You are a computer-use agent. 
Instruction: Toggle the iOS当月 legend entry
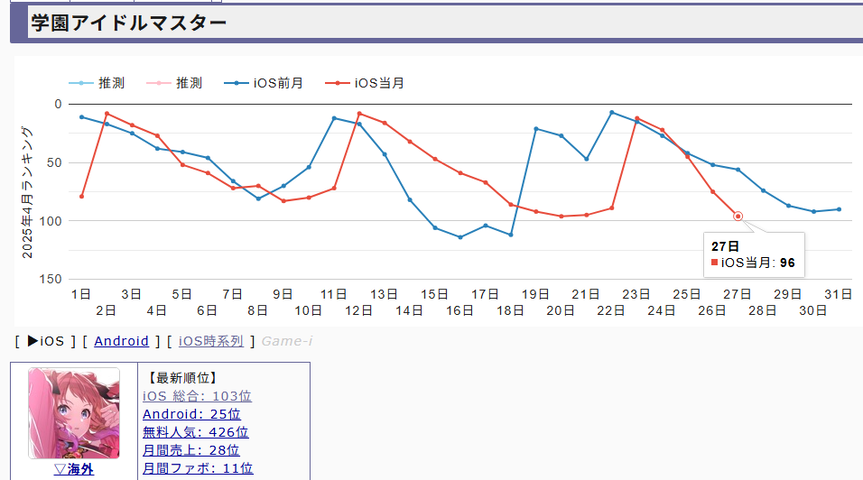click(365, 83)
